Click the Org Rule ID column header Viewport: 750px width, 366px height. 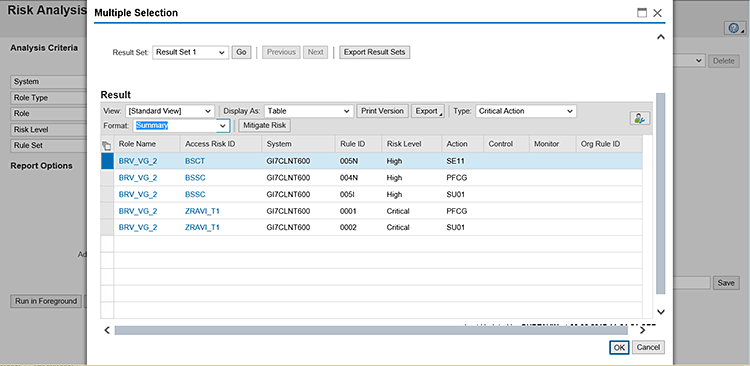[x=609, y=144]
